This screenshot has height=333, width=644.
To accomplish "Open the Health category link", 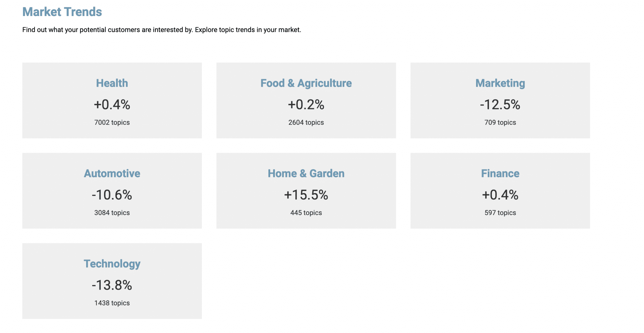I will point(112,83).
